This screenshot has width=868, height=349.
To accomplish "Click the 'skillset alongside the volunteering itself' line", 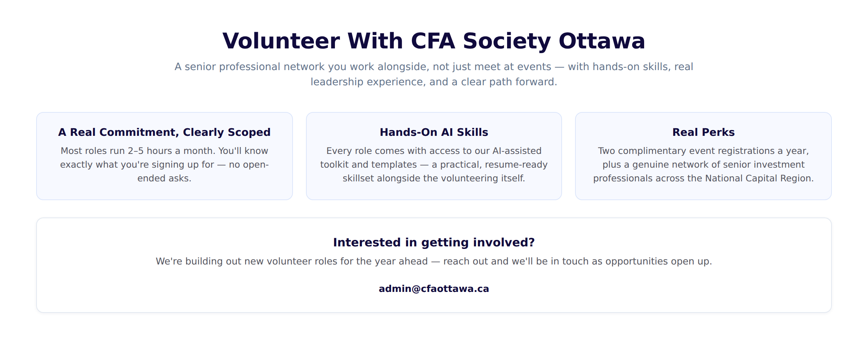I will click(434, 178).
